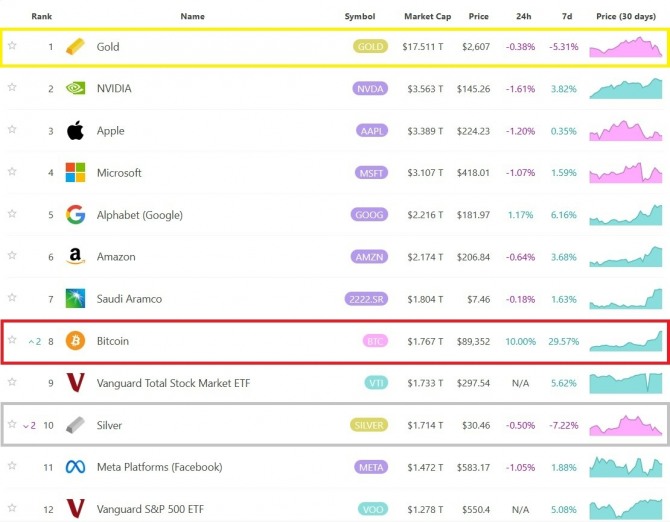Sort the table by Rank column
Image resolution: width=670 pixels, height=522 pixels.
(x=42, y=17)
